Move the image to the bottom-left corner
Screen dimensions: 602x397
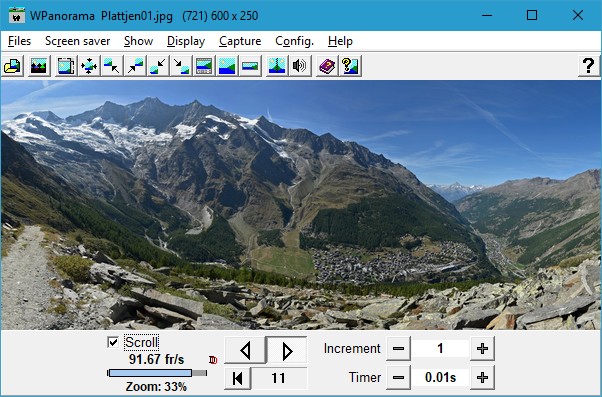pos(158,66)
